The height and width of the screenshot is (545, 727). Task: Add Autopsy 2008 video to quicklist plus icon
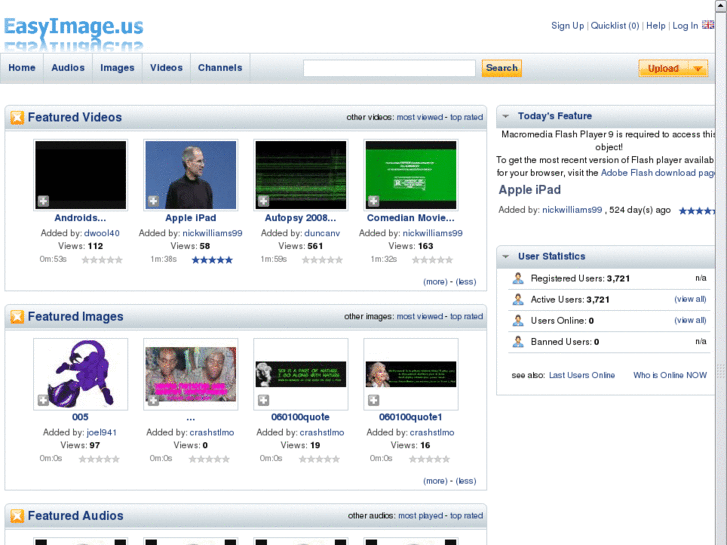pos(263,201)
